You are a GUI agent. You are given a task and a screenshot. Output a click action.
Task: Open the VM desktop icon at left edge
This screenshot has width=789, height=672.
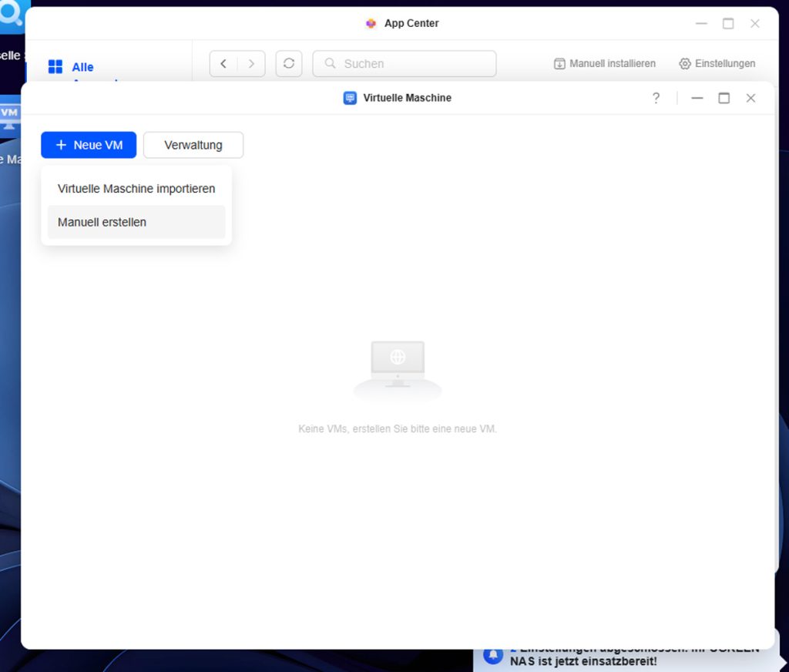[x=9, y=116]
